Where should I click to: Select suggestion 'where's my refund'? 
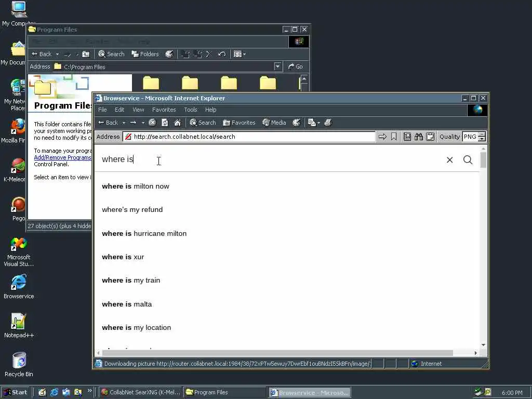point(132,210)
